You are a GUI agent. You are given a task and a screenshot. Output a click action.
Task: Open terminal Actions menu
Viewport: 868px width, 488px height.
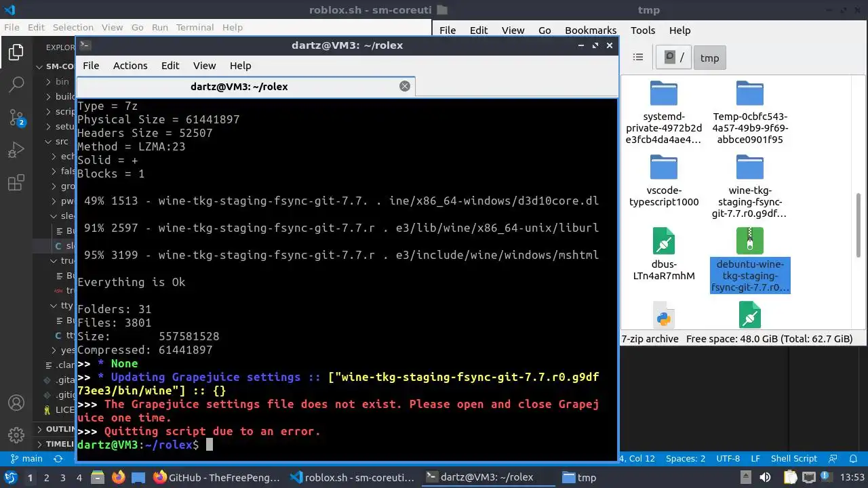coord(130,66)
